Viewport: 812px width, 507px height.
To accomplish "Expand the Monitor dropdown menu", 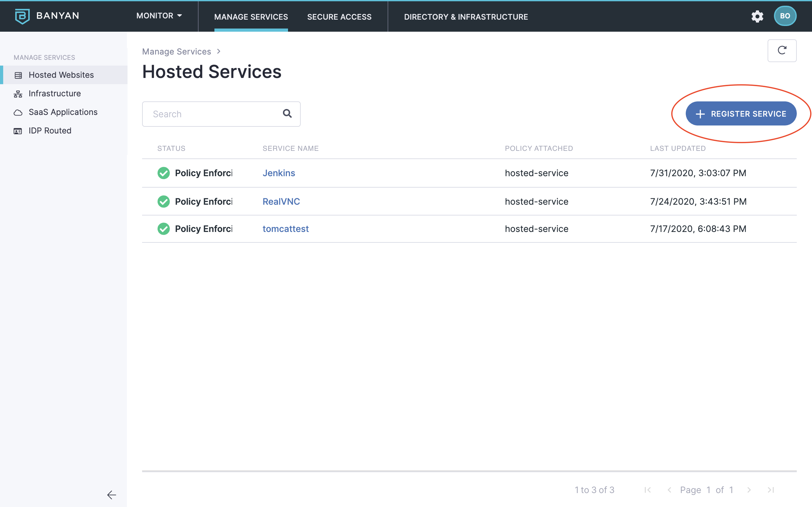I will (x=159, y=16).
